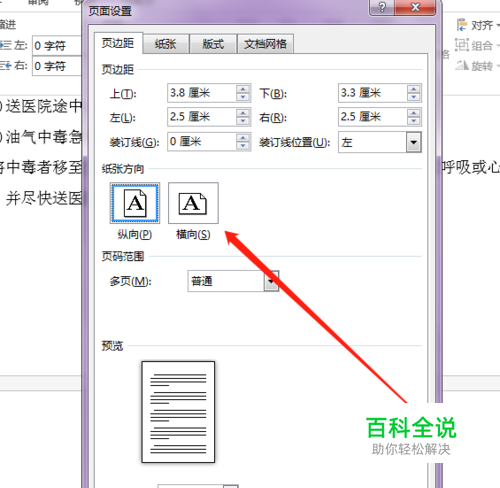This screenshot has width=500, height=488.
Task: Close the 页面设置 dialog
Action: coord(415,7)
